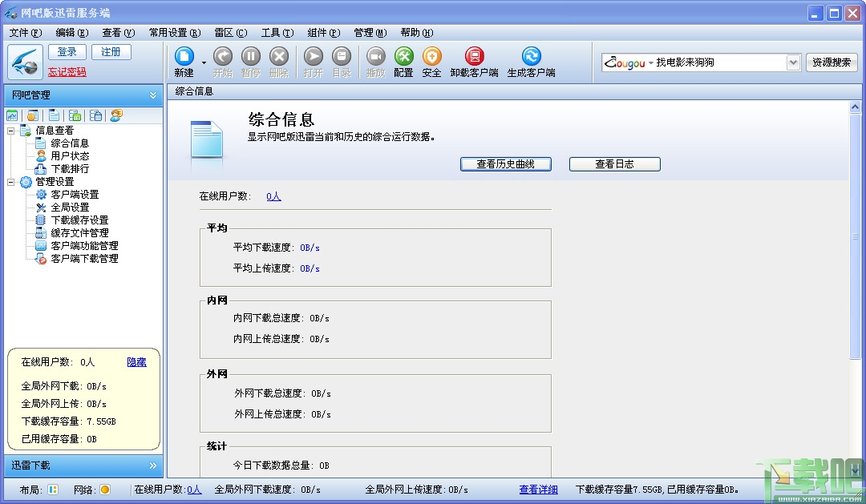Click the orange 网络 status indicator
This screenshot has height=504, width=866.
coord(104,490)
